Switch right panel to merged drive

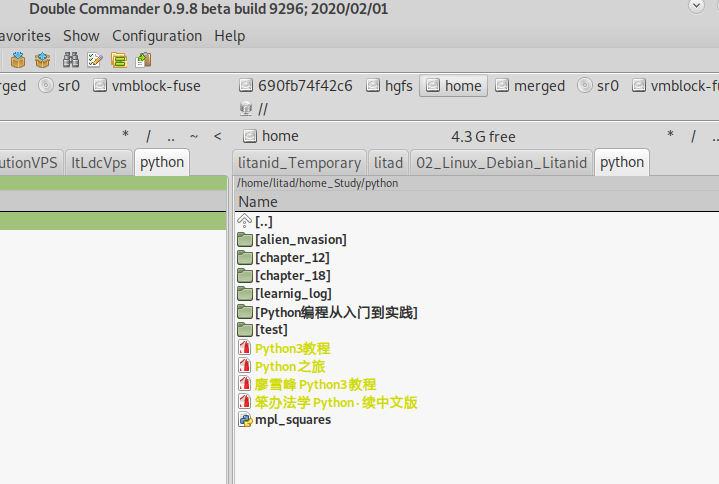[530, 86]
